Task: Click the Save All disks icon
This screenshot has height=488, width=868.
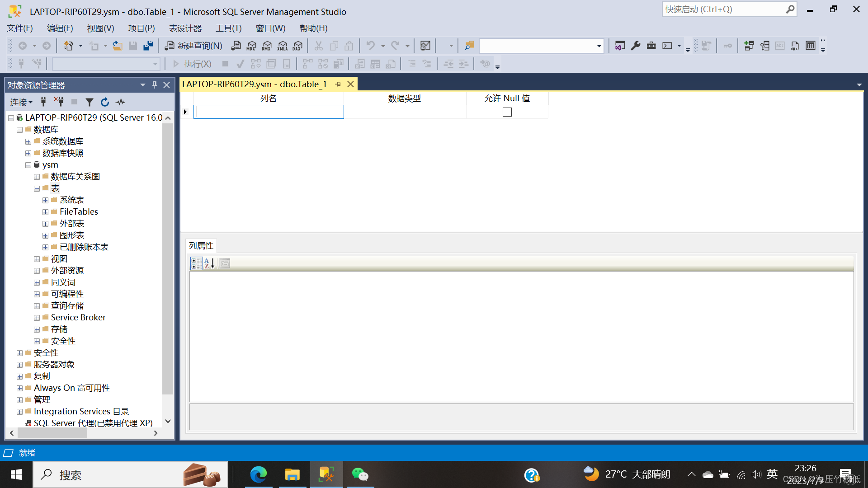Action: [148, 46]
